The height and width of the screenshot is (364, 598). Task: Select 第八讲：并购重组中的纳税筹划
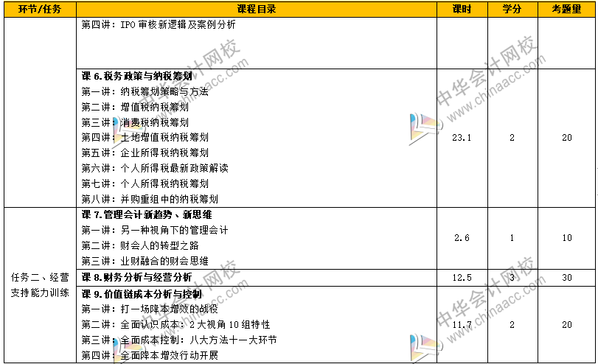point(150,199)
